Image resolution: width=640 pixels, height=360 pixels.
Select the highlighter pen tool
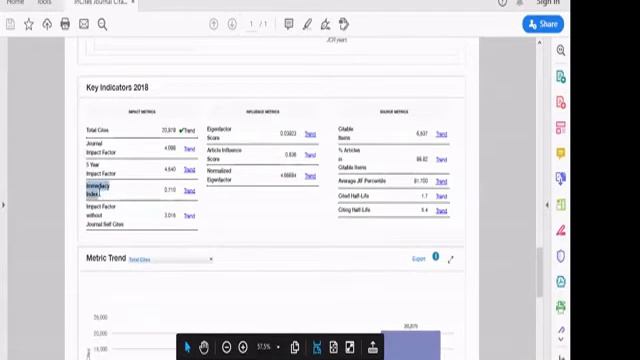[x=307, y=24]
